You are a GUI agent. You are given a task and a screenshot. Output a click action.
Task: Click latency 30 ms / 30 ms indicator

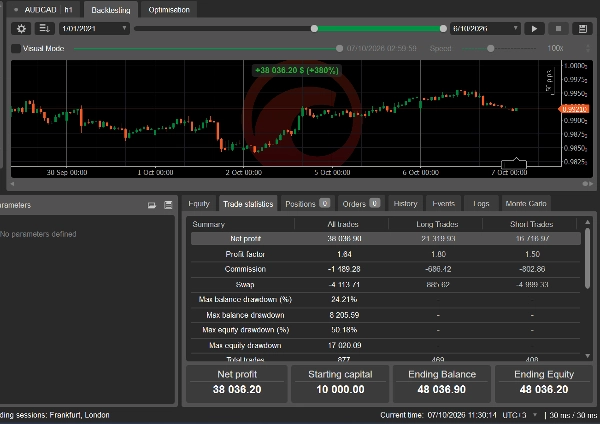[573, 415]
